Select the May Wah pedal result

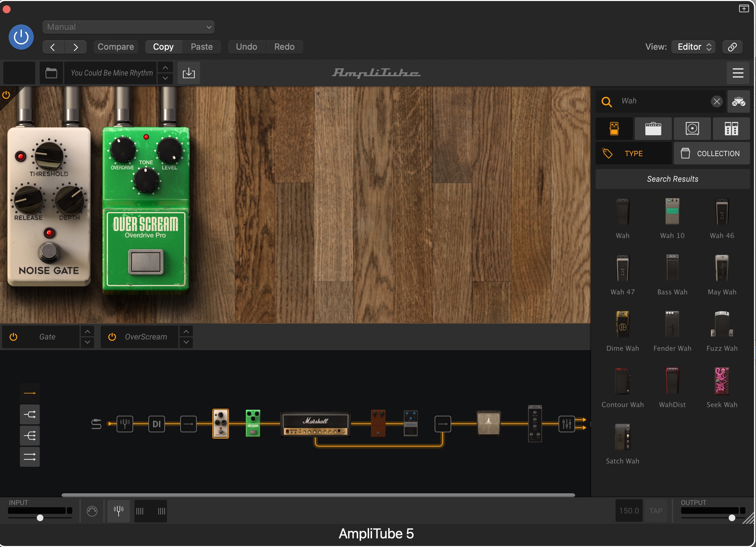point(722,275)
